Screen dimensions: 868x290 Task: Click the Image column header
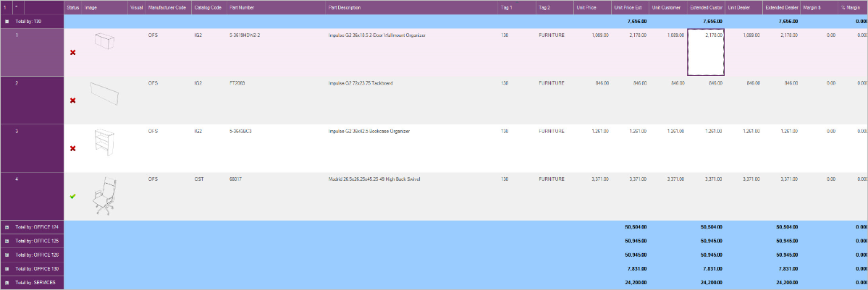click(x=105, y=8)
